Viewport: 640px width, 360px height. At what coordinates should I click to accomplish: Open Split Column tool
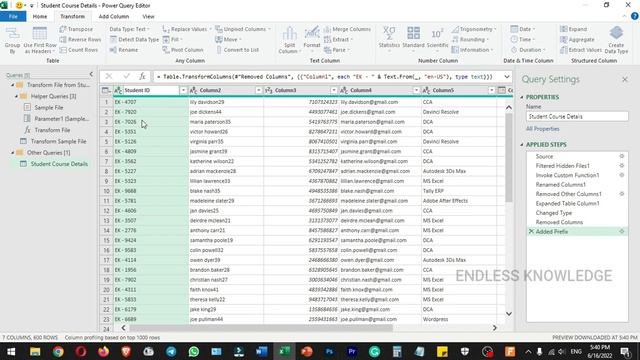point(289,40)
